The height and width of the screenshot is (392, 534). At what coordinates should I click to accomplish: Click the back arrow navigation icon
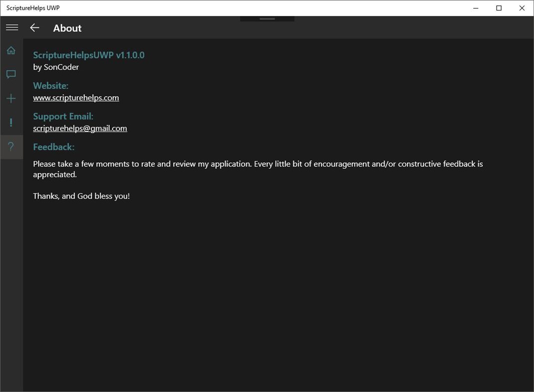(x=34, y=28)
